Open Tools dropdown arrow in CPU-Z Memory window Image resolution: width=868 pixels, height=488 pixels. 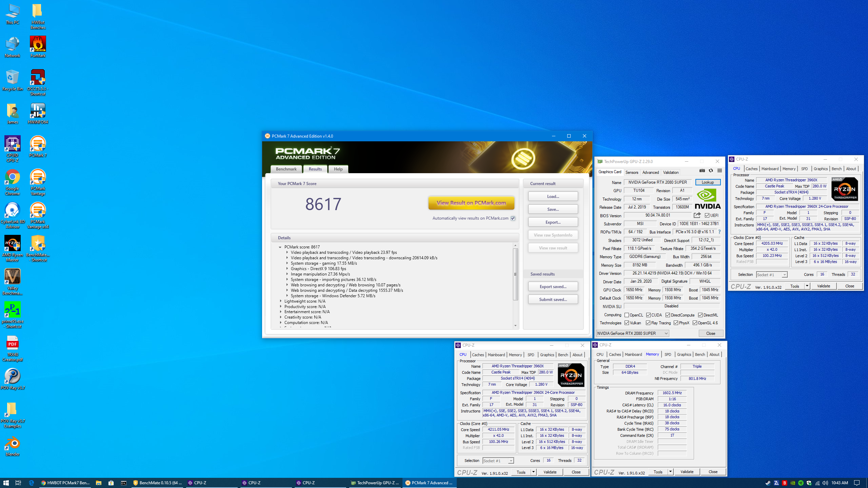[670, 471]
